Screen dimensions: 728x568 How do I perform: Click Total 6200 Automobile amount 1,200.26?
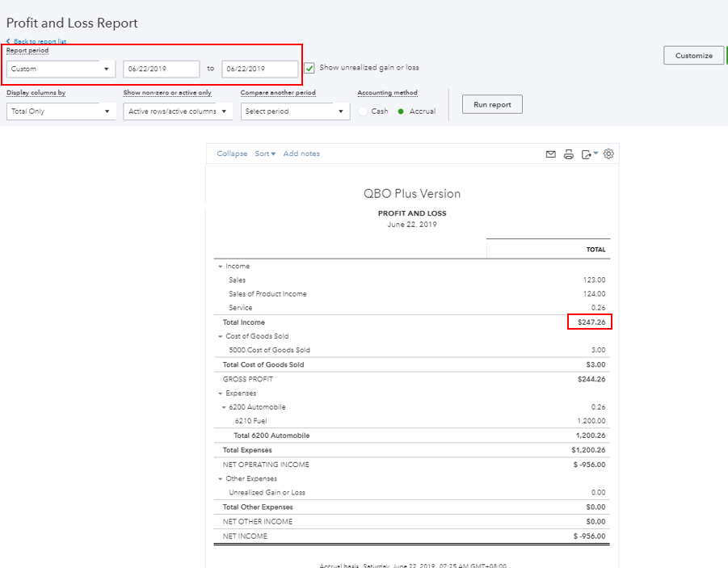tap(591, 435)
